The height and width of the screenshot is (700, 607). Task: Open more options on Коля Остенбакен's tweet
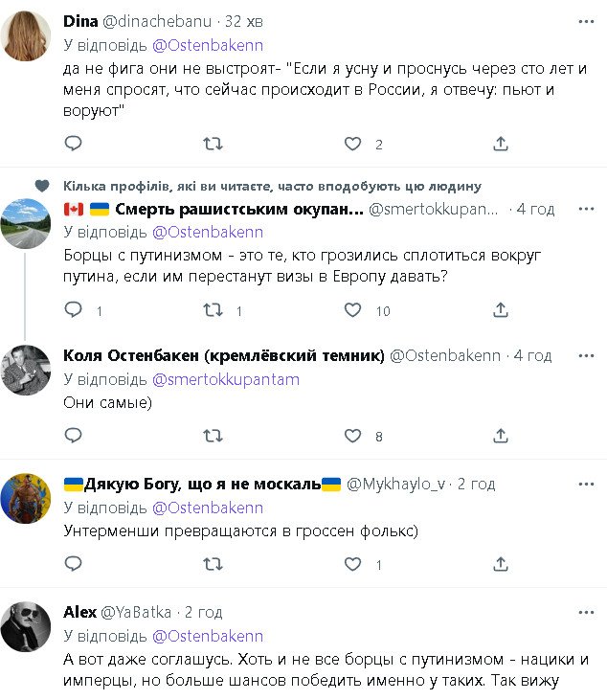click(583, 355)
